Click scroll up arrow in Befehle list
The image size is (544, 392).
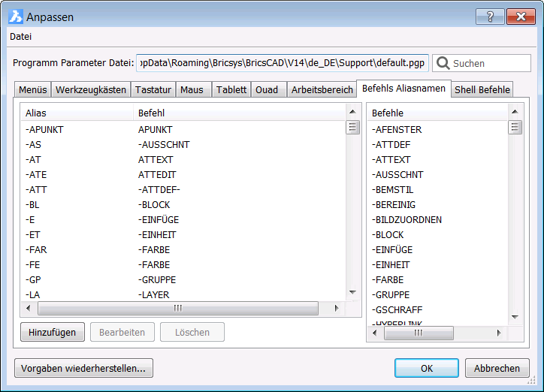point(515,113)
